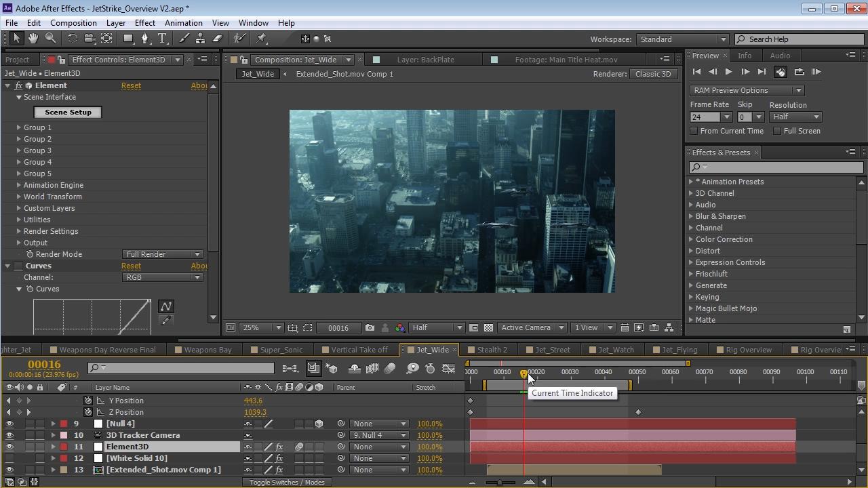The height and width of the screenshot is (488, 868).
Task: Click Toggle Switches / Modes button
Action: (286, 482)
